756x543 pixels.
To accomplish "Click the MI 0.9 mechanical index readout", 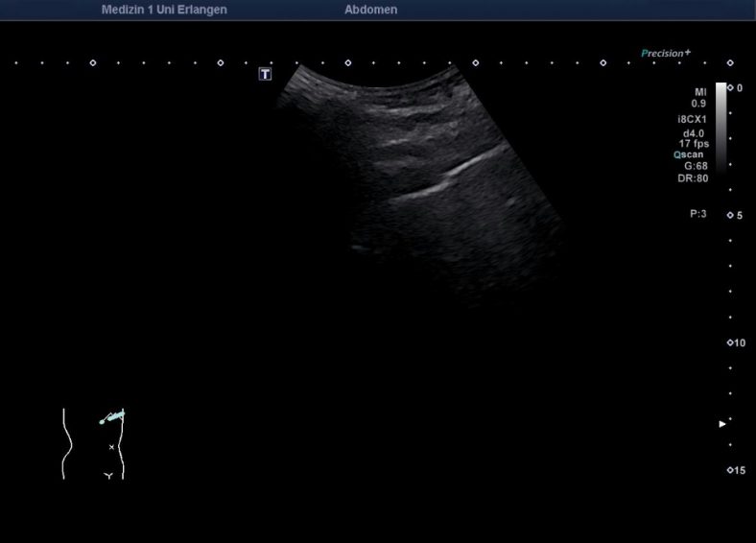I will tap(698, 97).
